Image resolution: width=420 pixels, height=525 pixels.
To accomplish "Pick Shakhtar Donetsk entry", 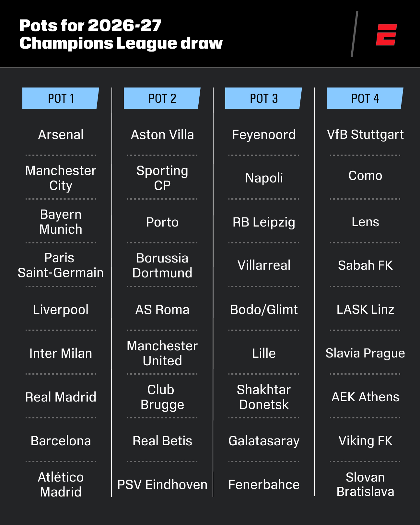I will pyautogui.click(x=264, y=397).
